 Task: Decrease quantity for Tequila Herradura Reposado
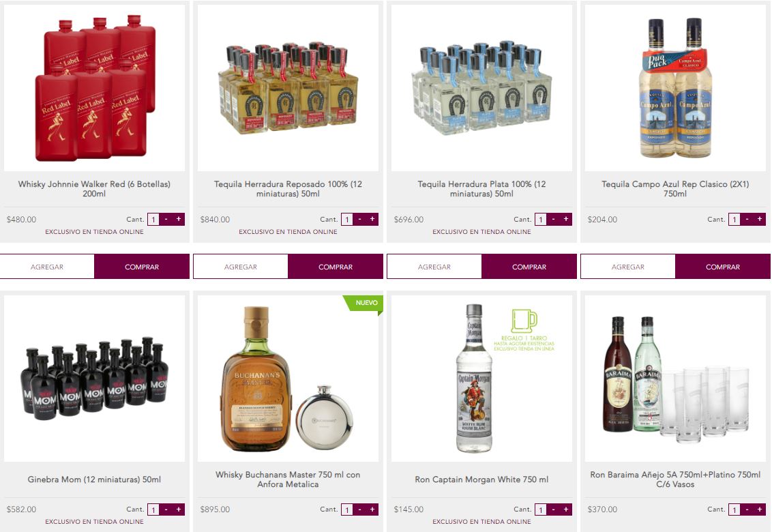point(359,219)
